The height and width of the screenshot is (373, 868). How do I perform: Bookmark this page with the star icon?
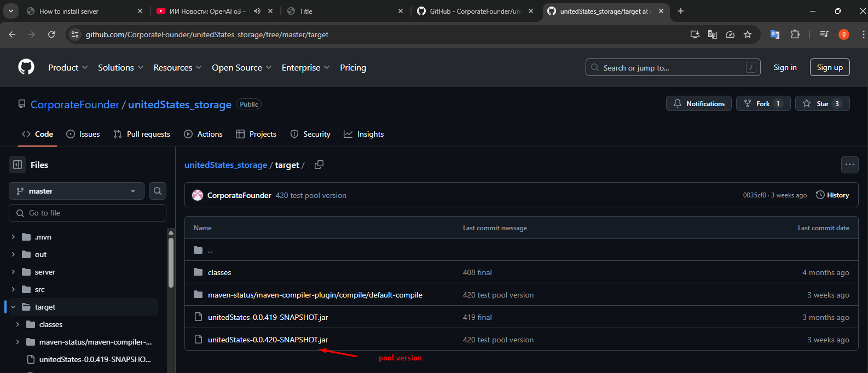click(x=748, y=34)
